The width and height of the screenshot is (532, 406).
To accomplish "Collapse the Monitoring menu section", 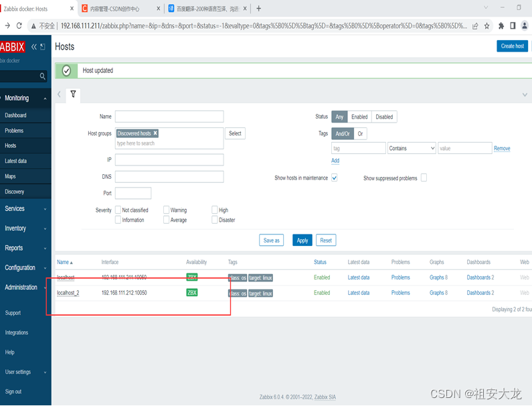I will (x=25, y=98).
